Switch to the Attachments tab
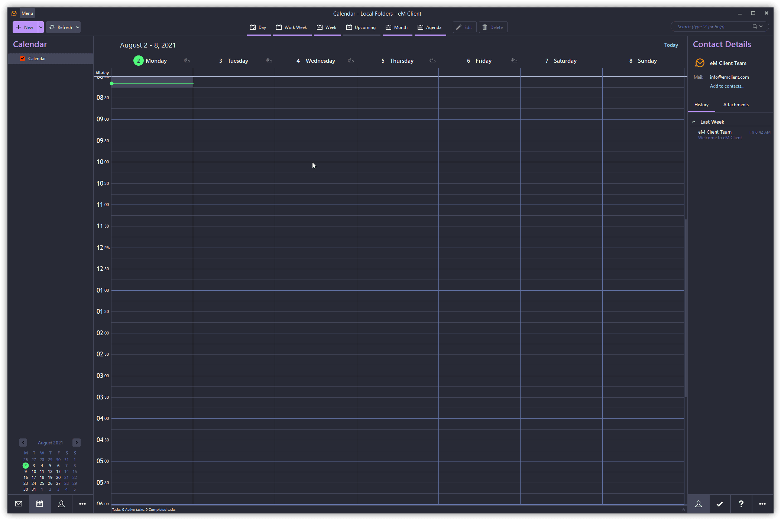The image size is (781, 532). point(736,105)
